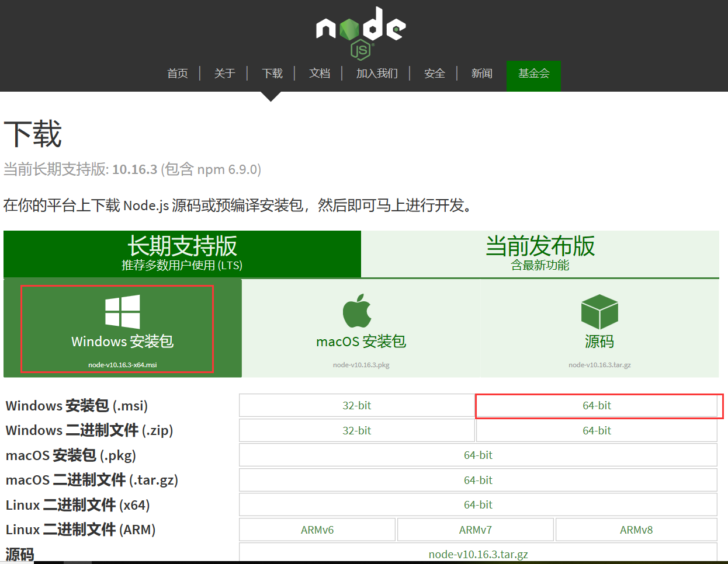The width and height of the screenshot is (728, 564).
Task: Click the macOS 二进制文件 (.tar.gz) row label
Action: tap(92, 480)
